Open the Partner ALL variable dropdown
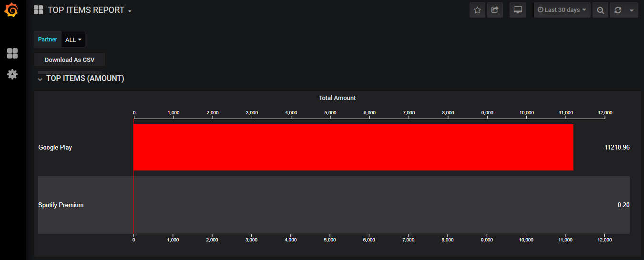 73,40
